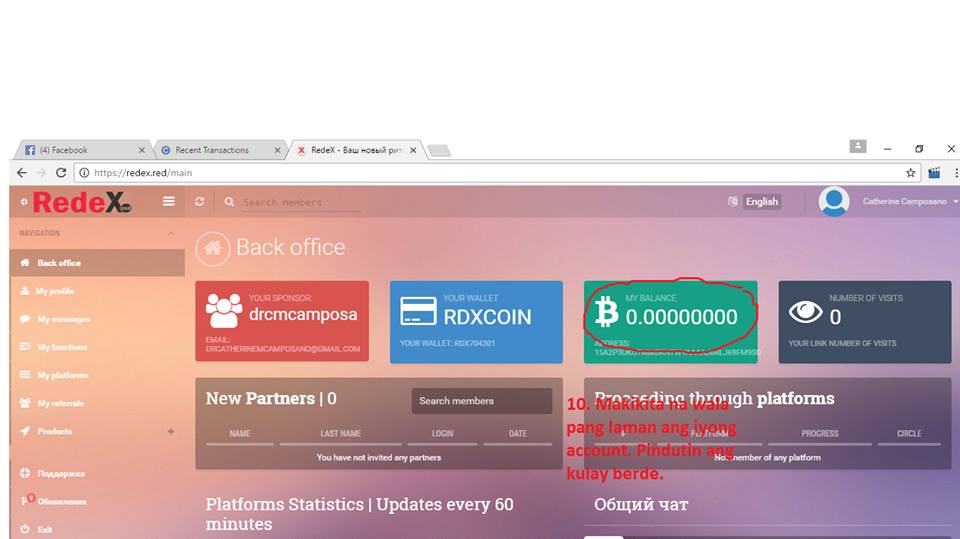Viewport: 960px width, 539px height.
Task: Open Обновления updates link in sidebar
Action: point(62,502)
